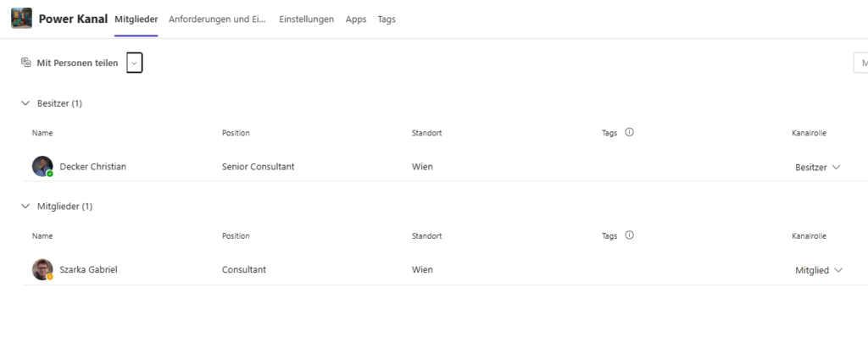Click the Tags info icon in Besitzer section
The width and height of the screenshot is (868, 359).
[629, 132]
